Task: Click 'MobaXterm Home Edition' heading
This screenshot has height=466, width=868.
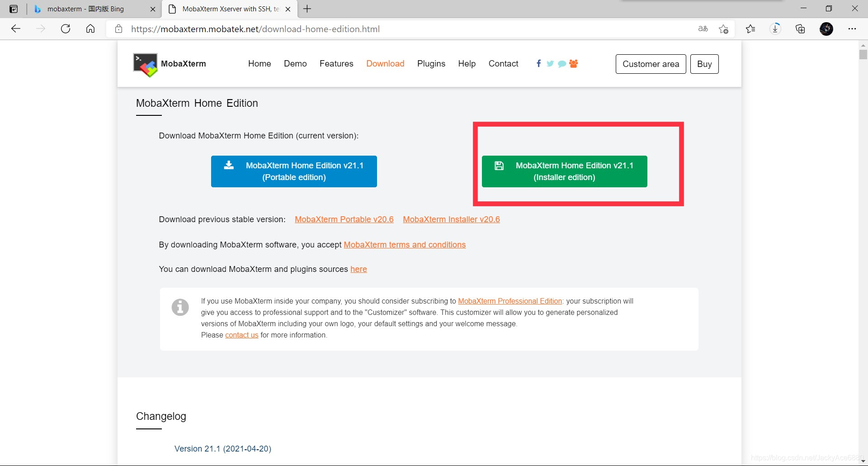Action: coord(197,103)
